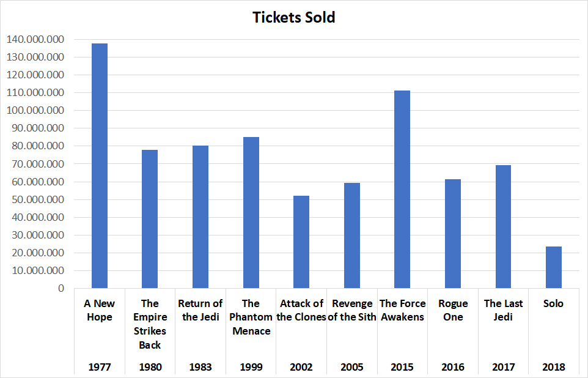
Task: Click the Phantom Menace bar
Action: [x=251, y=212]
